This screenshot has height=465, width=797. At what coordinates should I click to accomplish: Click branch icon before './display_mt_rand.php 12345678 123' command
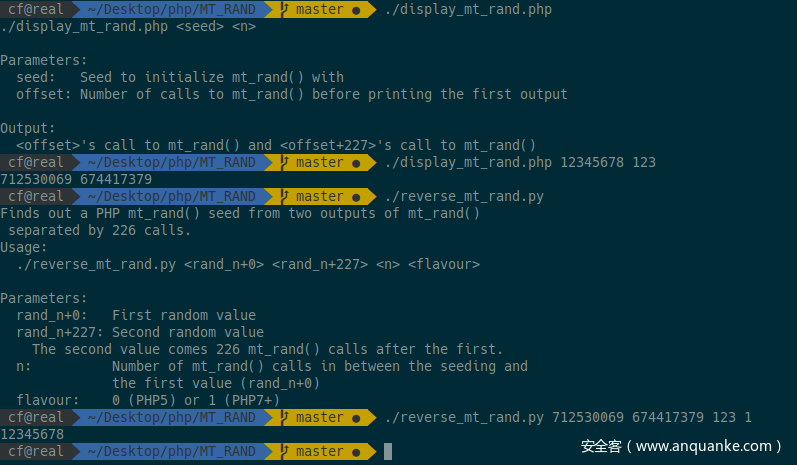[x=285, y=162]
